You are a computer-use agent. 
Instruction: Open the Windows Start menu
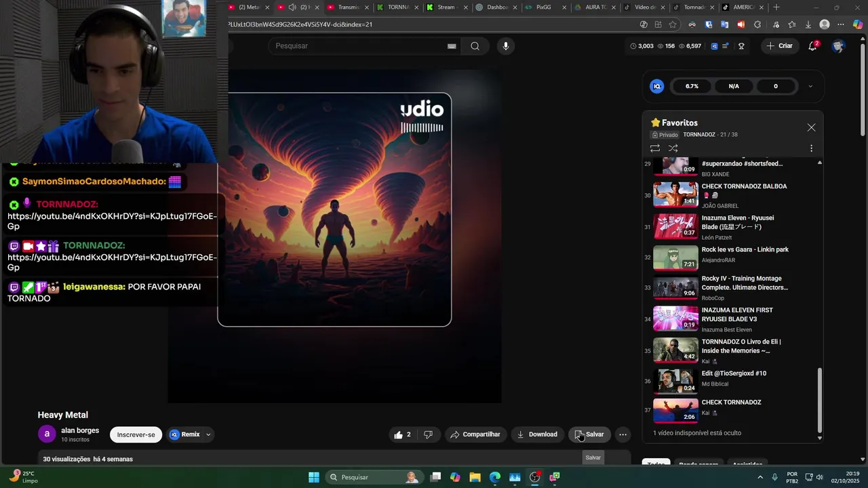[x=314, y=477]
